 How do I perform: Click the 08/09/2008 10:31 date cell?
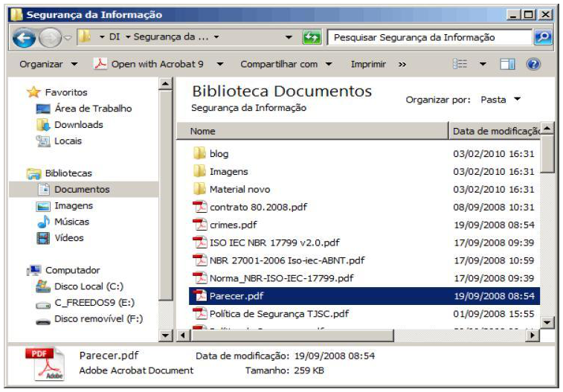pyautogui.click(x=494, y=207)
